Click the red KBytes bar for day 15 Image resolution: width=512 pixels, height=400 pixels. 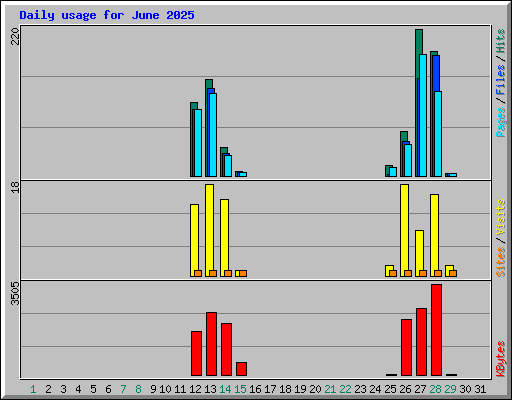coord(241,369)
